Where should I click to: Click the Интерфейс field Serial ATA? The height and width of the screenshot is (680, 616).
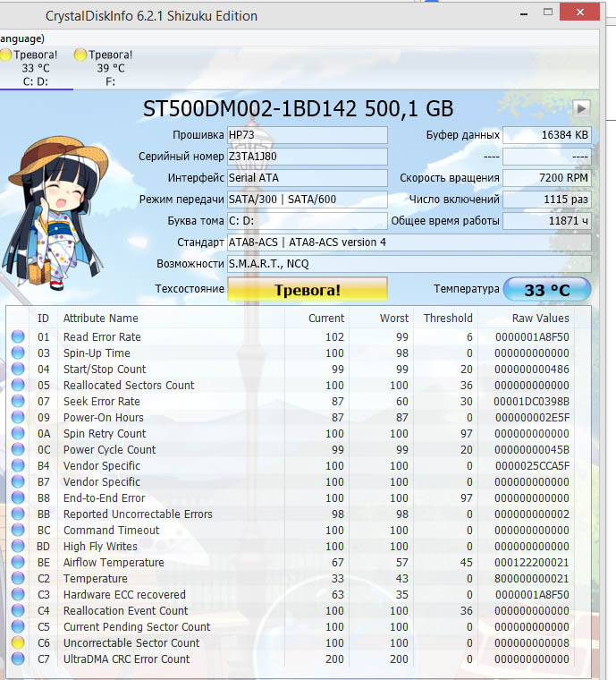pyautogui.click(x=308, y=178)
